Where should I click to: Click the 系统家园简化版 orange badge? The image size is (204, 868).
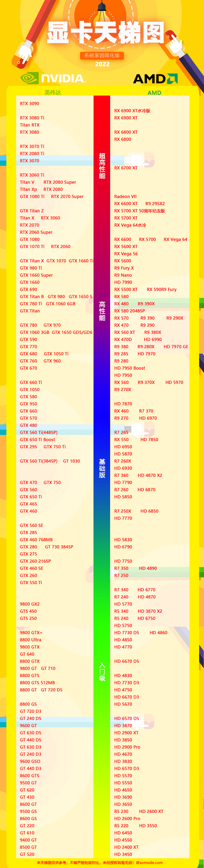coord(102,56)
